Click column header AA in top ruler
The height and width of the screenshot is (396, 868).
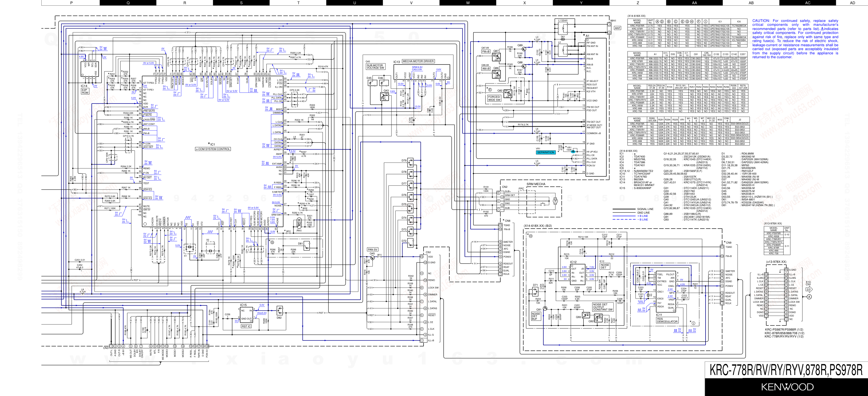pyautogui.click(x=694, y=3)
